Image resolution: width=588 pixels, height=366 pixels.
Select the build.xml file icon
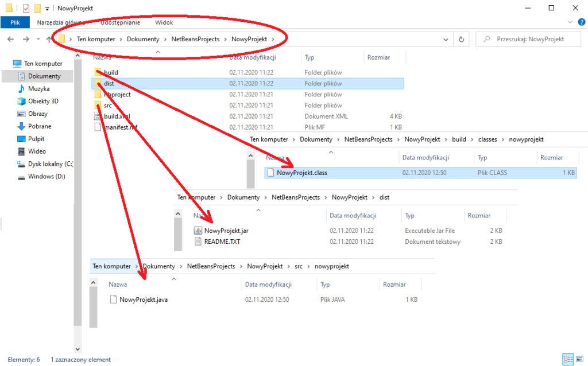pyautogui.click(x=98, y=116)
